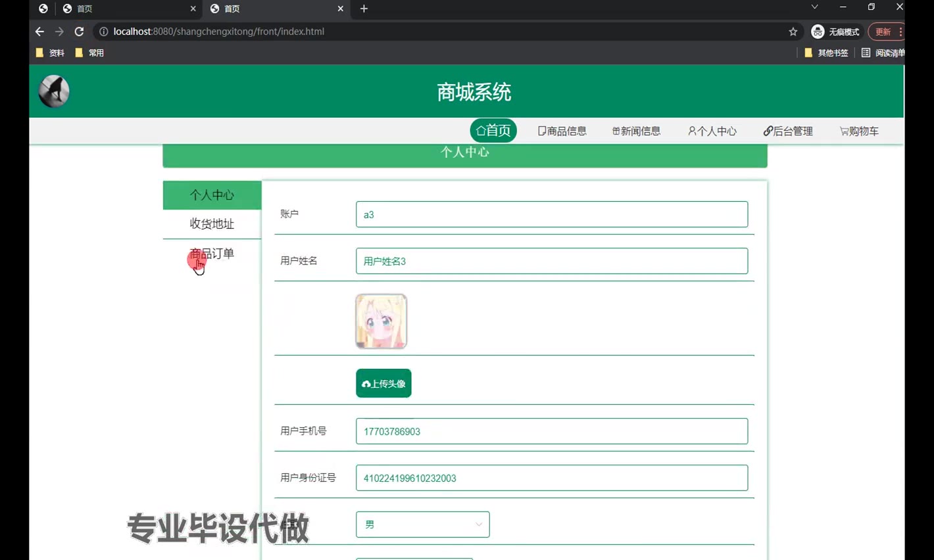This screenshot has width=934, height=560.
Task: Click the site logo avatar
Action: pos(54,91)
